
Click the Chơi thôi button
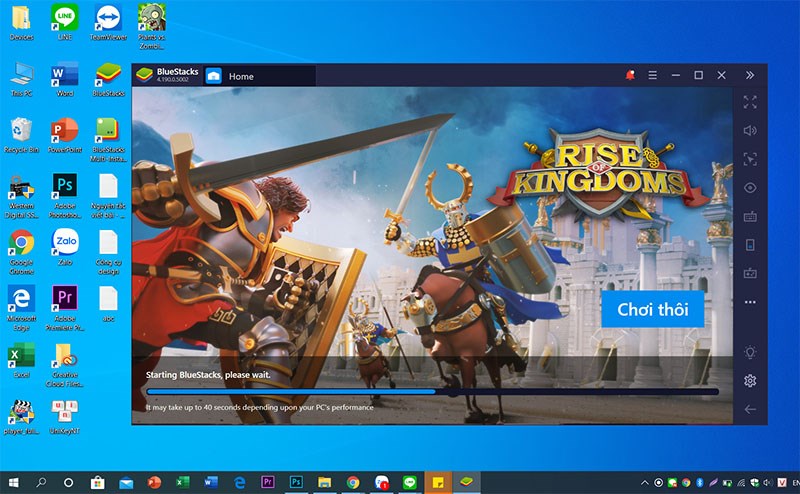tap(653, 309)
